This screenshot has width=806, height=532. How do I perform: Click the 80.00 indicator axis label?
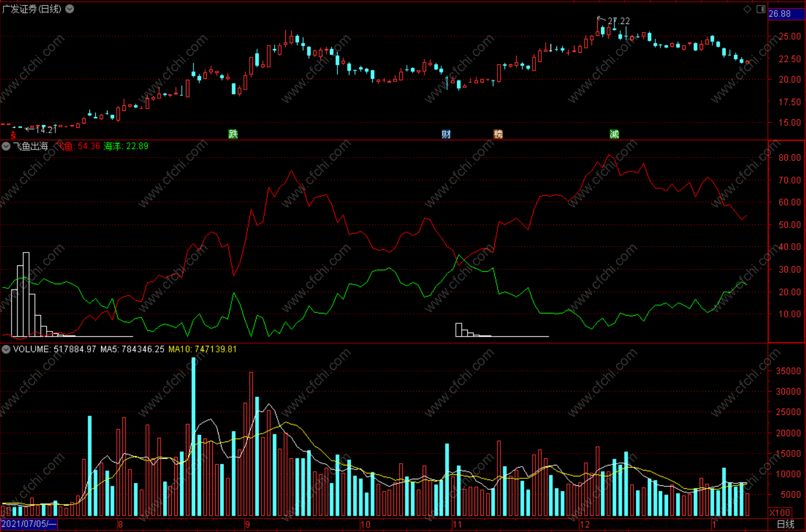pyautogui.click(x=790, y=158)
